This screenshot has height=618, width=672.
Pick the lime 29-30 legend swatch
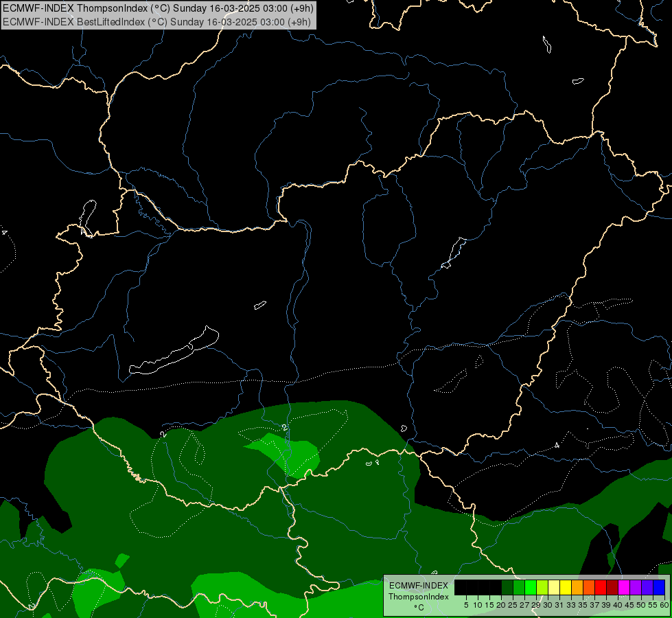pyautogui.click(x=542, y=587)
